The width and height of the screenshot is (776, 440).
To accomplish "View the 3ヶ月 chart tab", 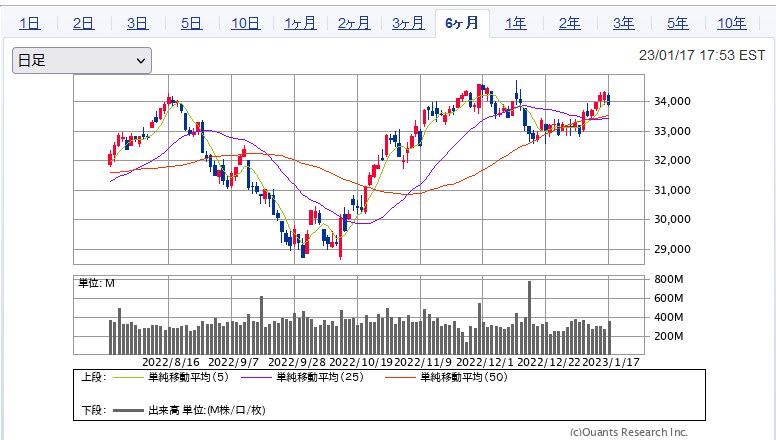I will coord(408,23).
